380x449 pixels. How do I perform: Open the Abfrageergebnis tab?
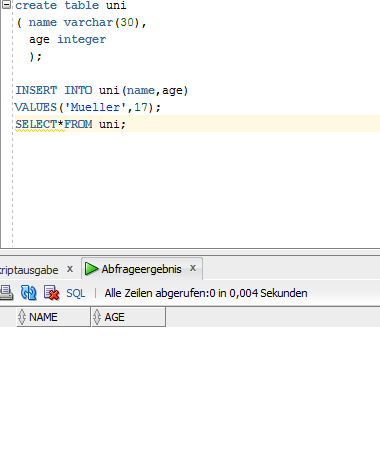[x=141, y=269]
